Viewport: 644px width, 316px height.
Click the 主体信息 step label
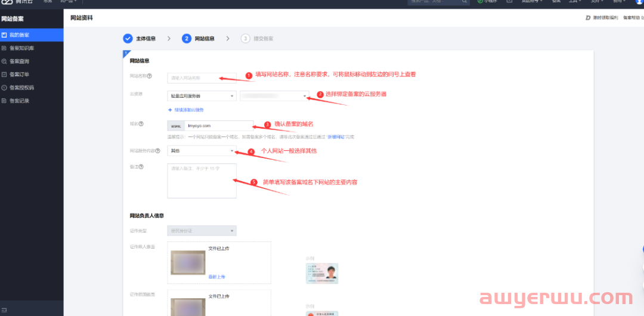pyautogui.click(x=146, y=39)
